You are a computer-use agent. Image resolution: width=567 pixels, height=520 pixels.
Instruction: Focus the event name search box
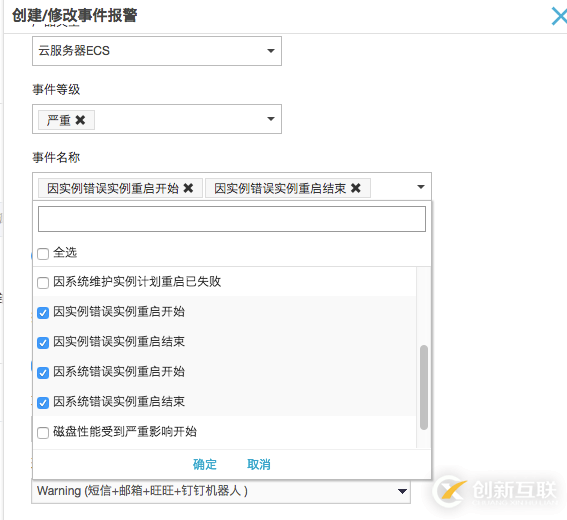pos(232,219)
